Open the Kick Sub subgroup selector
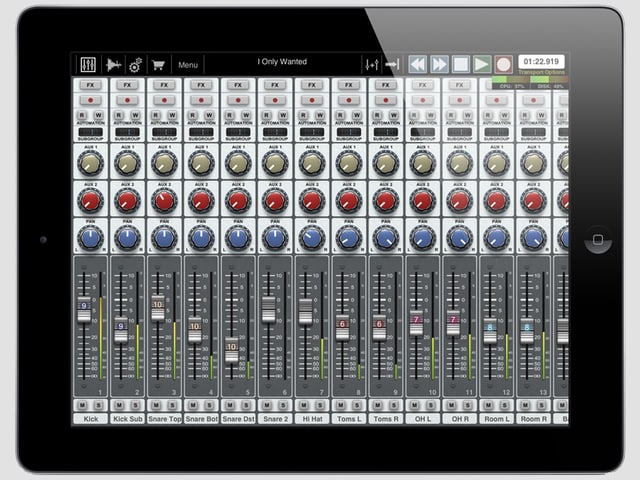This screenshot has height=480, width=640. click(x=127, y=132)
